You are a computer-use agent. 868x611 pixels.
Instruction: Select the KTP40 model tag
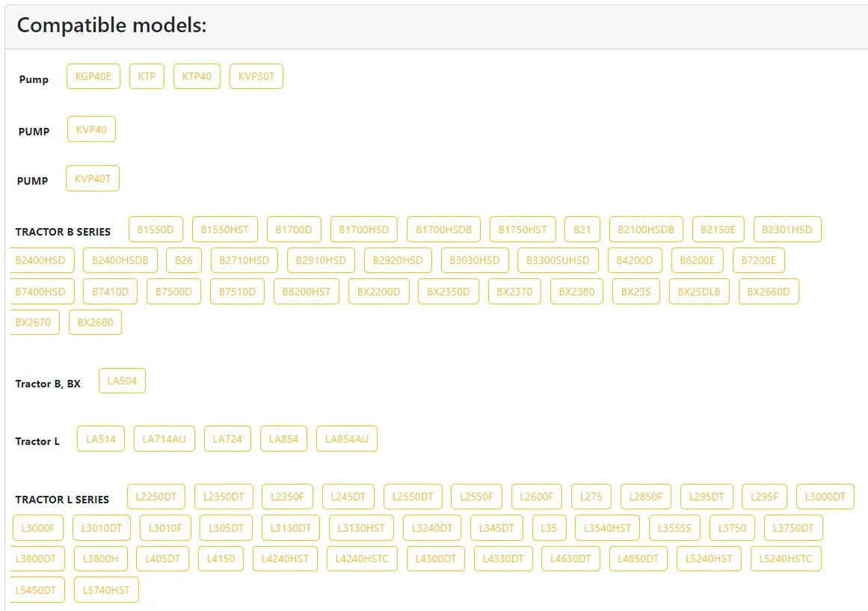(x=197, y=76)
